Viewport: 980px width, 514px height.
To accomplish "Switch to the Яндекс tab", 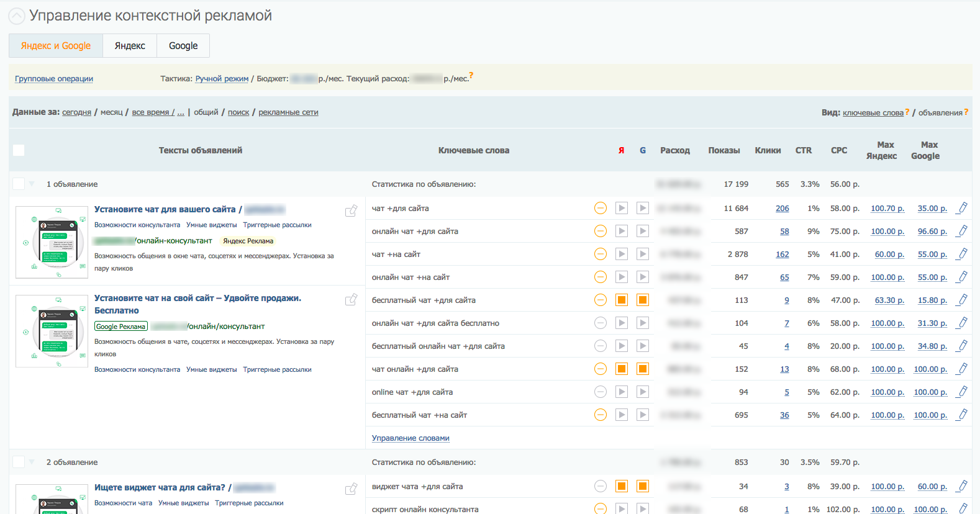I will (130, 46).
